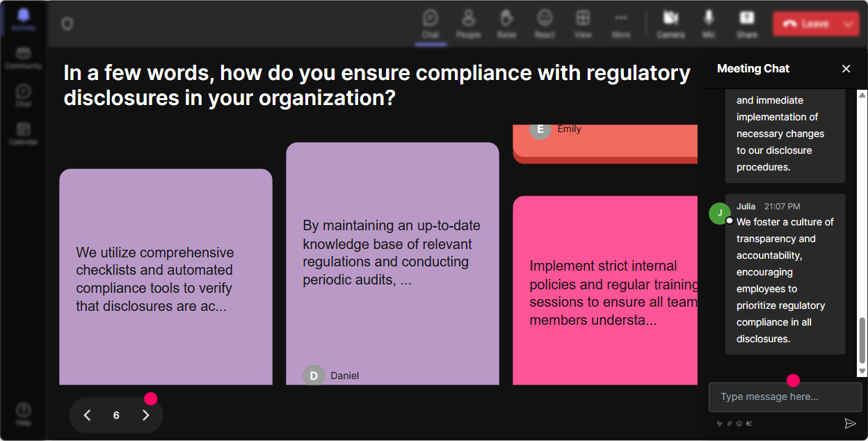
Task: Open the Calendar in the sidebar
Action: point(23,133)
